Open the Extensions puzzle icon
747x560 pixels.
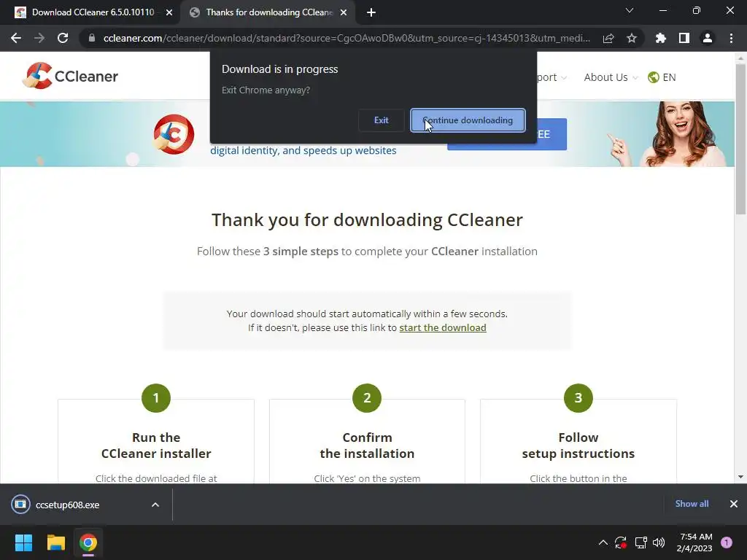pos(661,38)
